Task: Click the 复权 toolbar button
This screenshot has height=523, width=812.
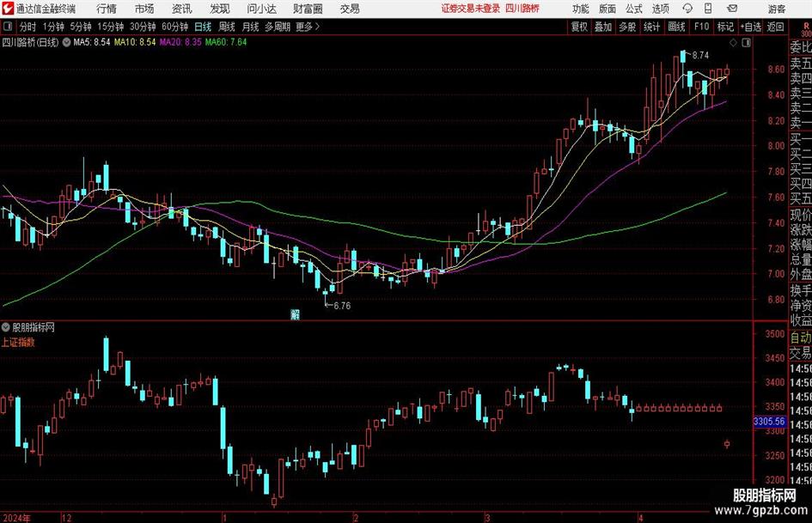Action: [579, 27]
